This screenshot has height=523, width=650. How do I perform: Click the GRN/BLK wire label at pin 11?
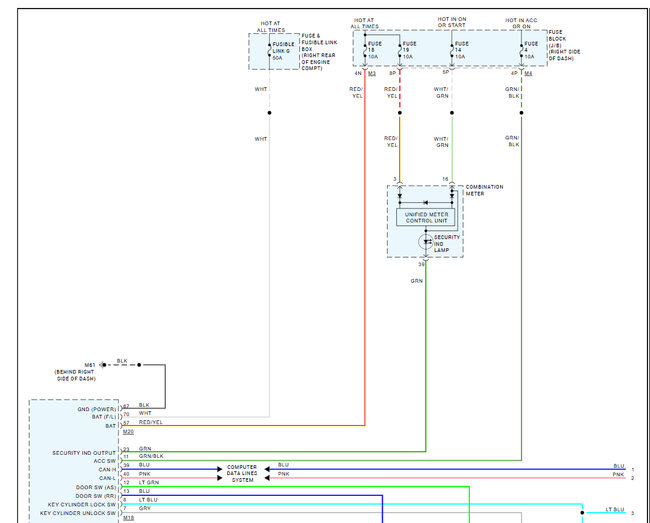coord(151,456)
